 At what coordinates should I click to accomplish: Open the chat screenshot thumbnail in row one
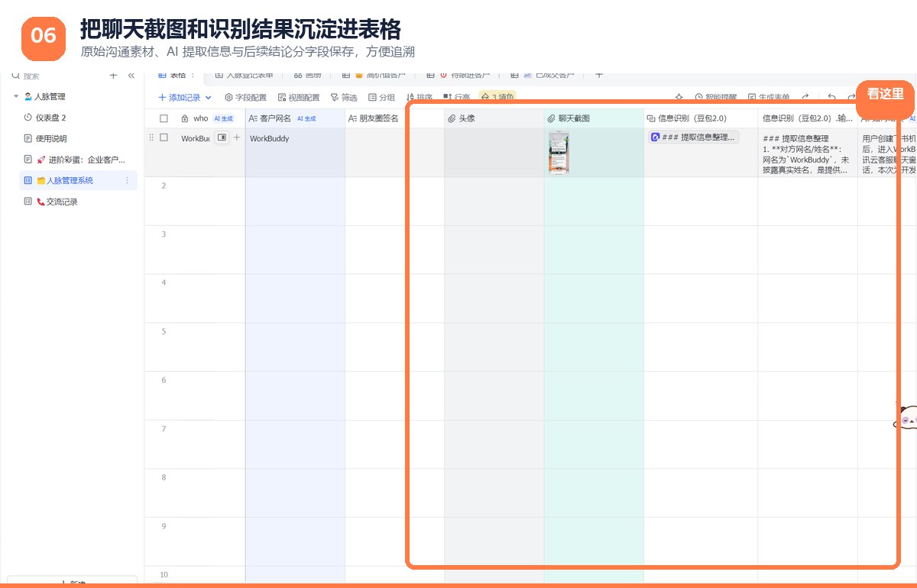click(x=559, y=153)
